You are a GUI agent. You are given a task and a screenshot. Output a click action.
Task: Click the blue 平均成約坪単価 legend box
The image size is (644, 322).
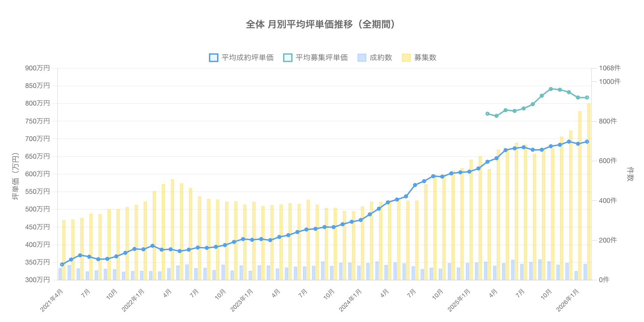pyautogui.click(x=214, y=58)
